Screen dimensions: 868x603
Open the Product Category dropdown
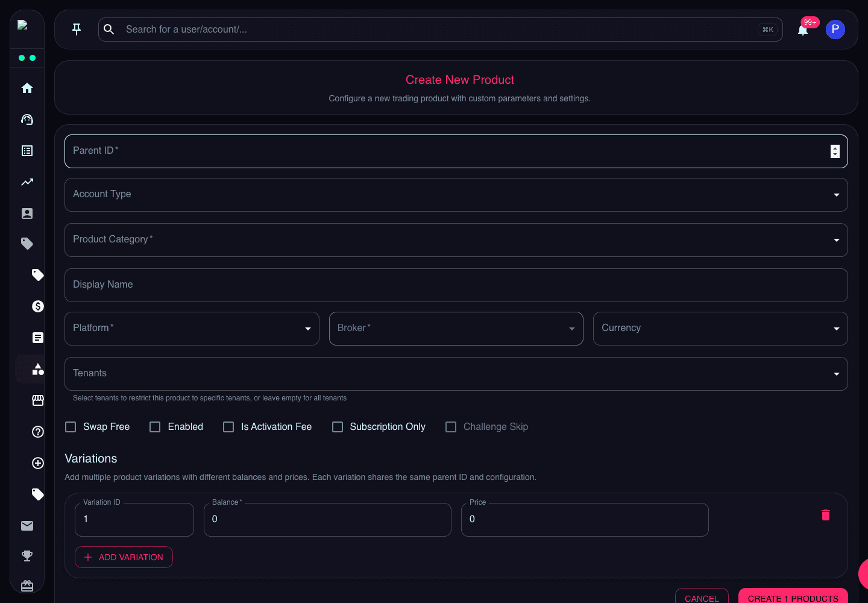click(456, 240)
